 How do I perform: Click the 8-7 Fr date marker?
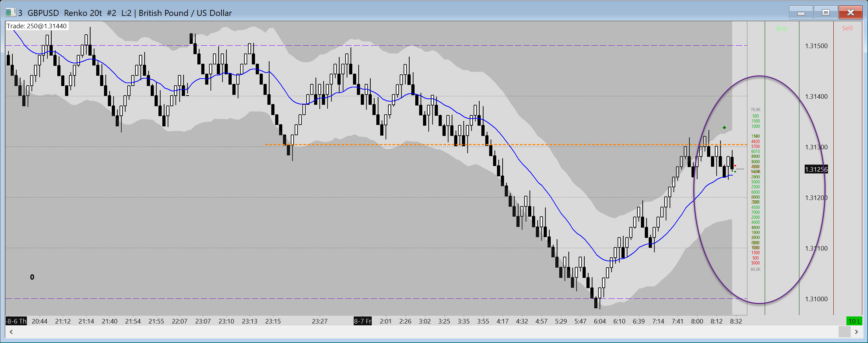click(x=363, y=321)
